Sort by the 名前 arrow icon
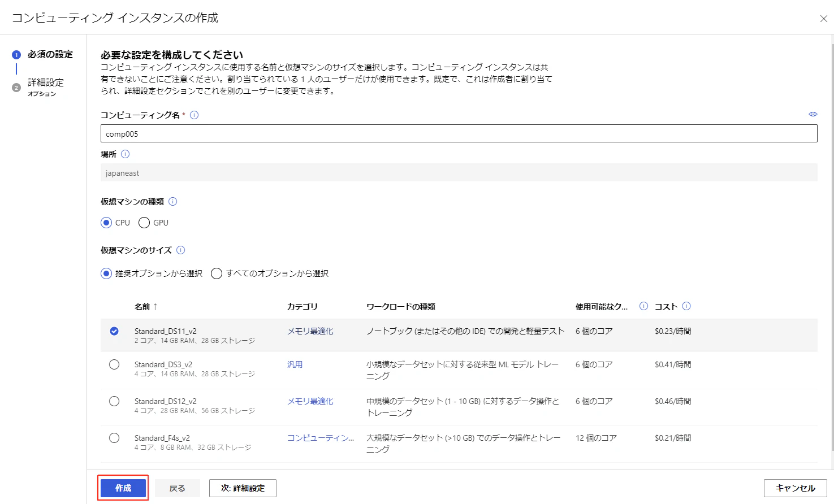834x504 pixels. click(155, 306)
